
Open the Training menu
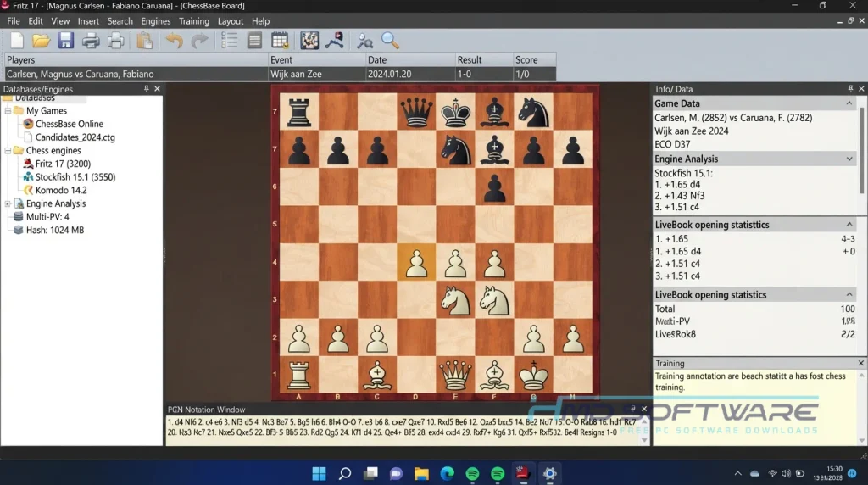(194, 21)
